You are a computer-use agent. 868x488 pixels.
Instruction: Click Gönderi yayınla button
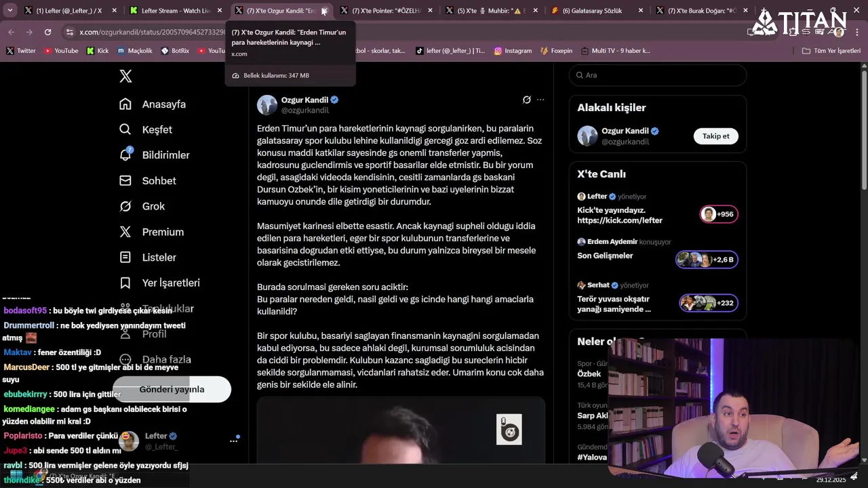172,389
